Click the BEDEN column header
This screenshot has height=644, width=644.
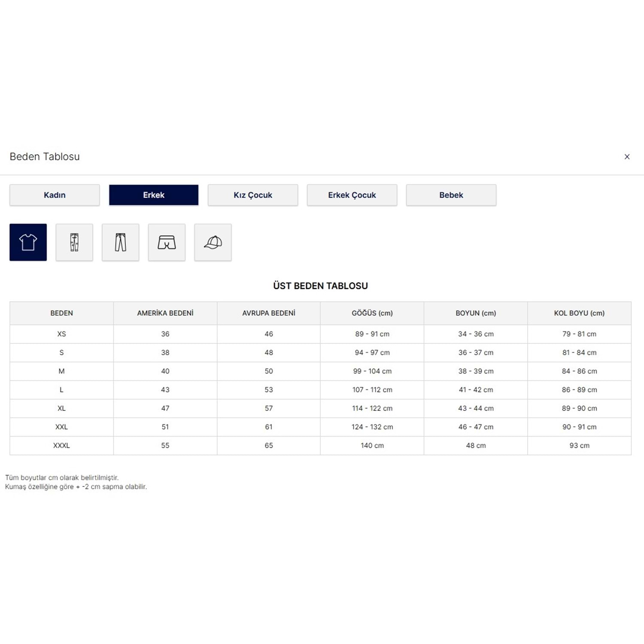61,313
